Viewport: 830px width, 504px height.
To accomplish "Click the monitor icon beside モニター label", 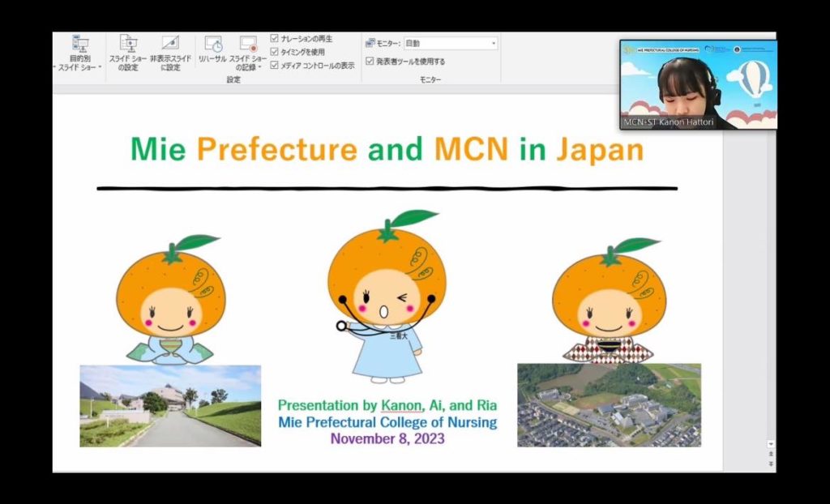I will click(x=370, y=43).
